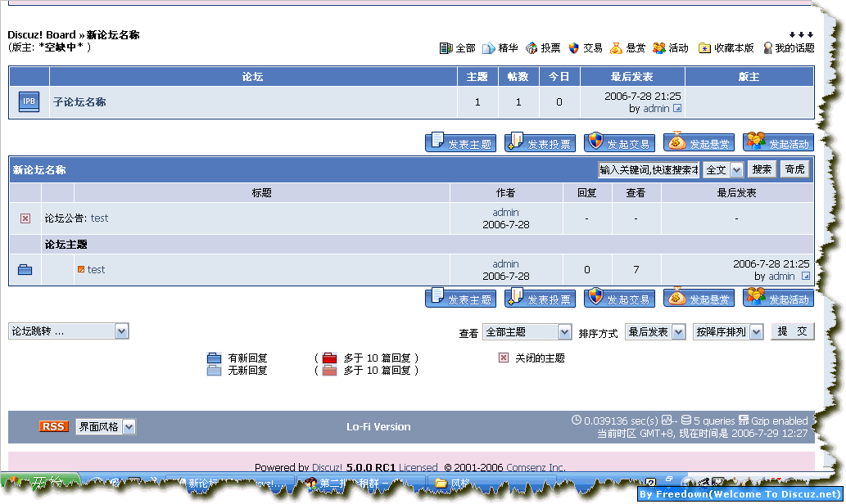
Task: Open the 最后发表 sort dropdown
Action: [x=655, y=332]
